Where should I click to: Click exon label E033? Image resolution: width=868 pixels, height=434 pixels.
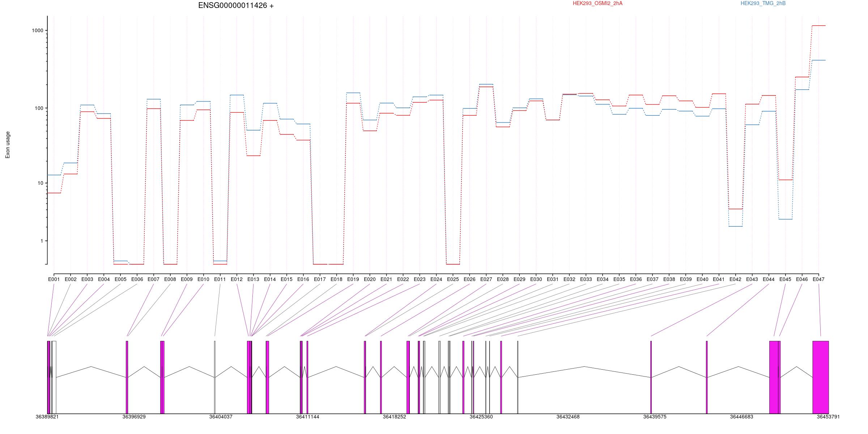tap(586, 279)
